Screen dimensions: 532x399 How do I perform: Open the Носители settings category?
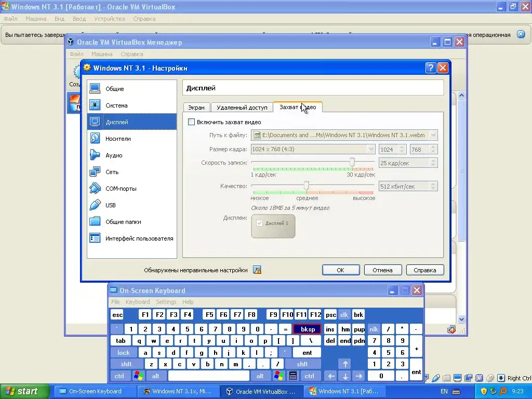[131, 138]
